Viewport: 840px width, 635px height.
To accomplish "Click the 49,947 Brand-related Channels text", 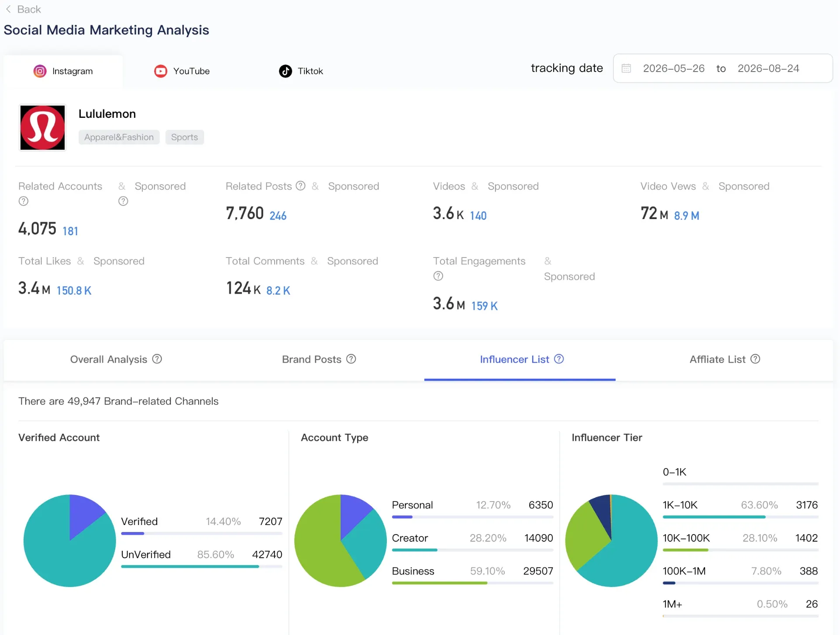I will pos(118,401).
